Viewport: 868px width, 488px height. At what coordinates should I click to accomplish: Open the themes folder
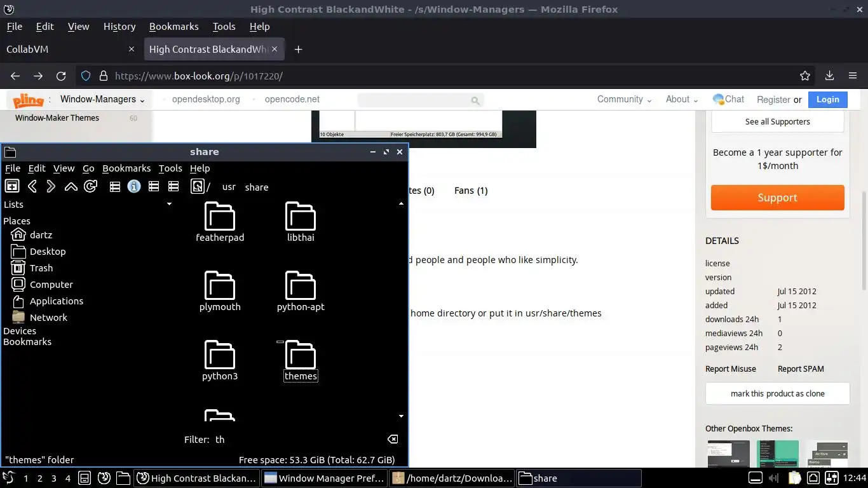[x=301, y=361]
